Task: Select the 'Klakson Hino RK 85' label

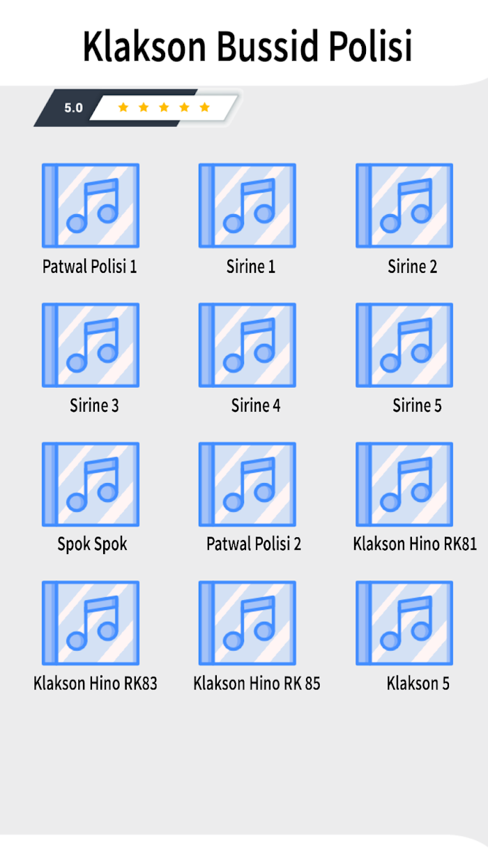Action: pos(257,683)
